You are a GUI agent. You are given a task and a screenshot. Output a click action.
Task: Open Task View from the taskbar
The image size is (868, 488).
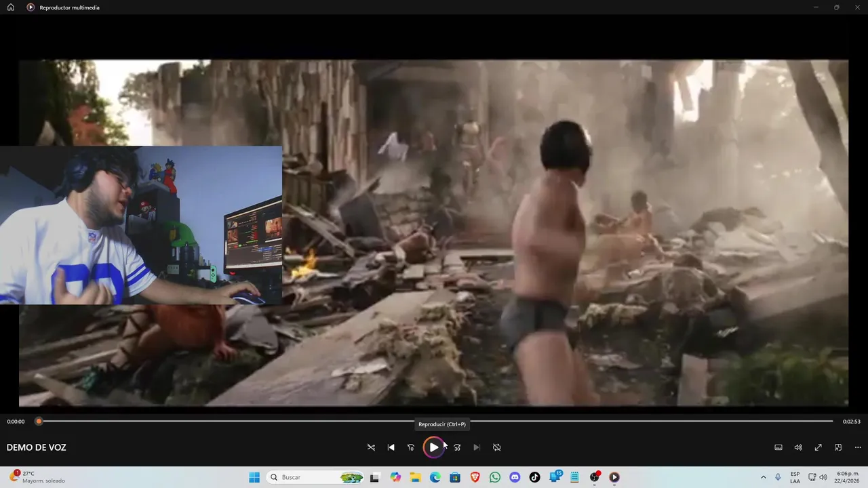(374, 477)
